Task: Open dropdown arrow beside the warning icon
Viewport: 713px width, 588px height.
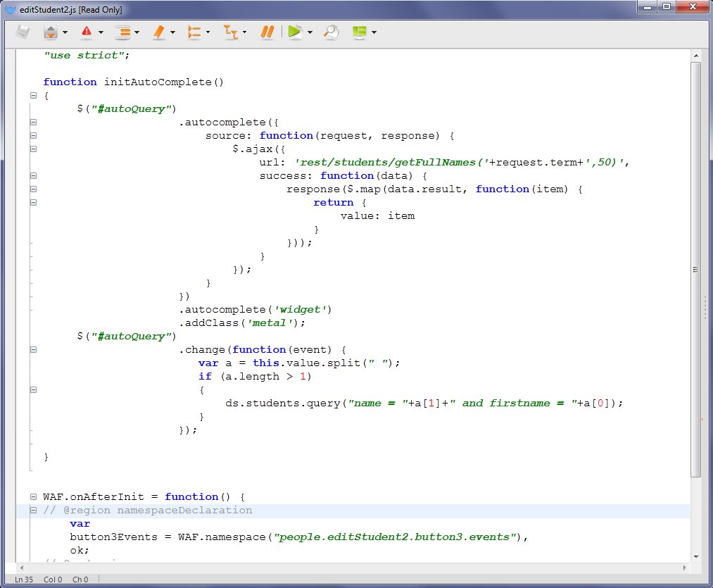Action: (x=101, y=32)
